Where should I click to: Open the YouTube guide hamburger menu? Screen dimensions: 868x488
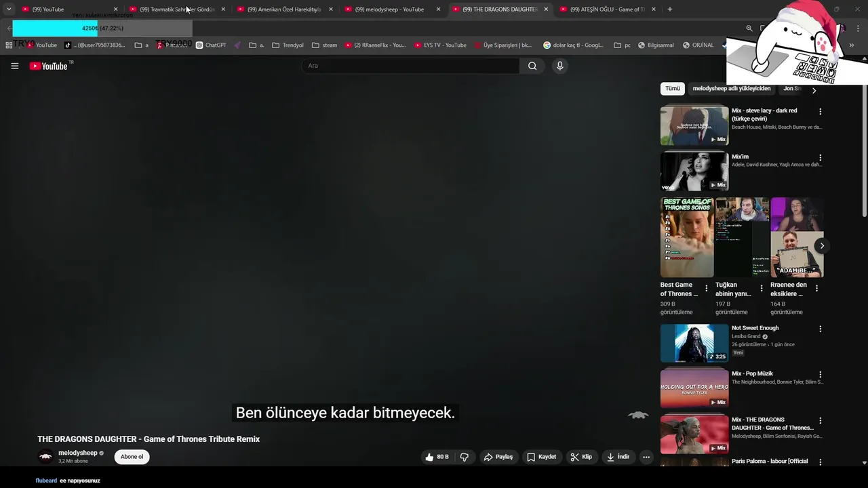(x=14, y=66)
